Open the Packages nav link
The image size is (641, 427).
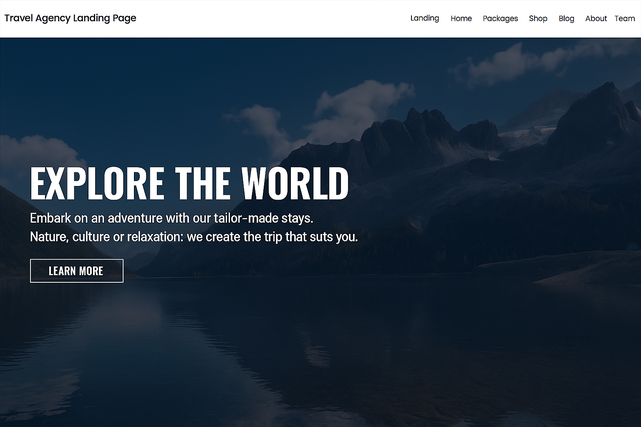click(x=500, y=19)
